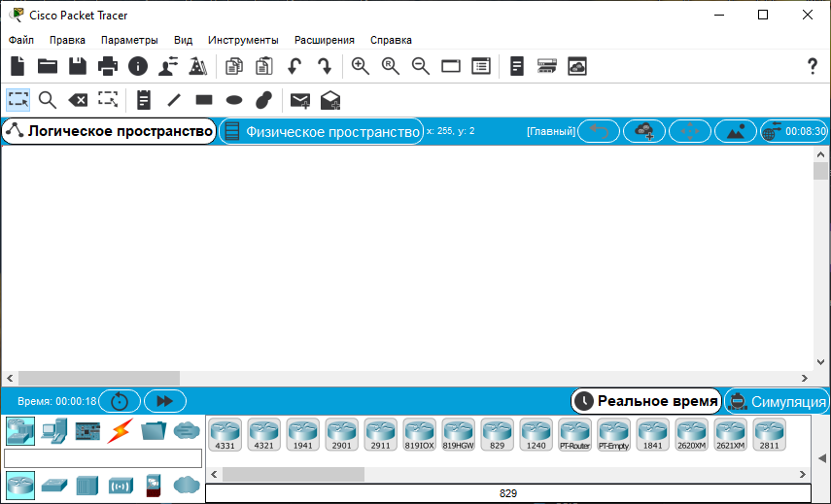
Task: Print using the printer icon
Action: [108, 66]
